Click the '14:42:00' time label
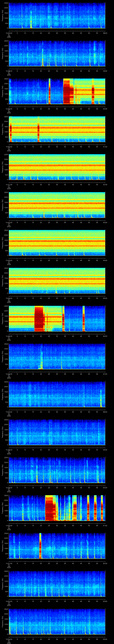 coord(9,223)
